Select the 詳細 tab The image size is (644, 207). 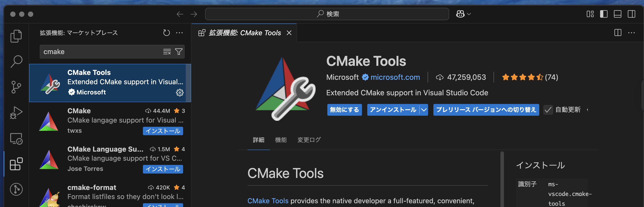pos(259,140)
